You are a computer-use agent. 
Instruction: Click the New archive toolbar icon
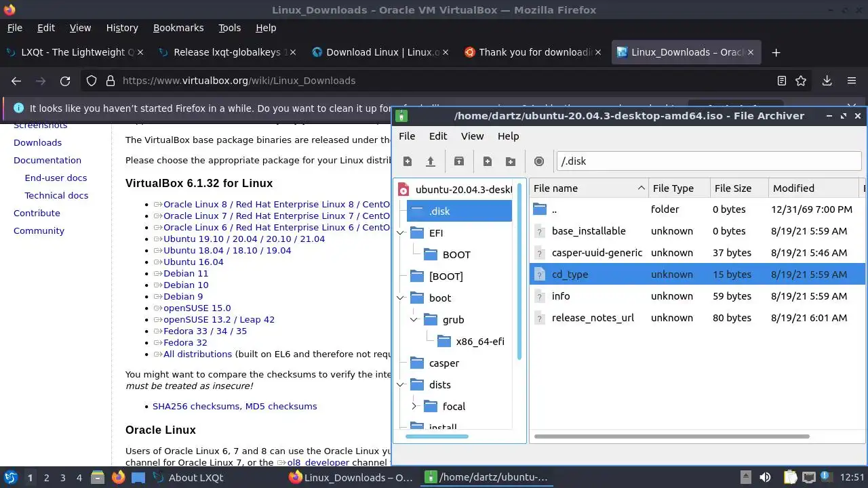click(x=408, y=161)
